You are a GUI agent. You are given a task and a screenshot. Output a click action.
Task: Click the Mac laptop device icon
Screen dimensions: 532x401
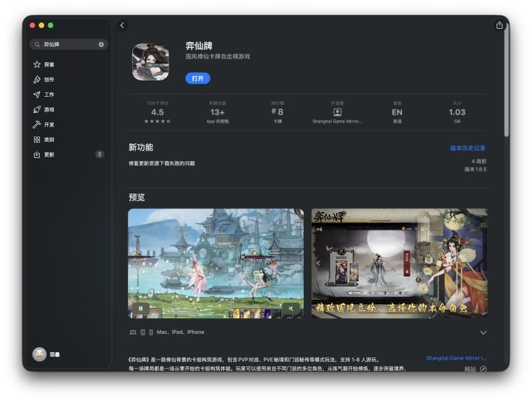(x=133, y=332)
